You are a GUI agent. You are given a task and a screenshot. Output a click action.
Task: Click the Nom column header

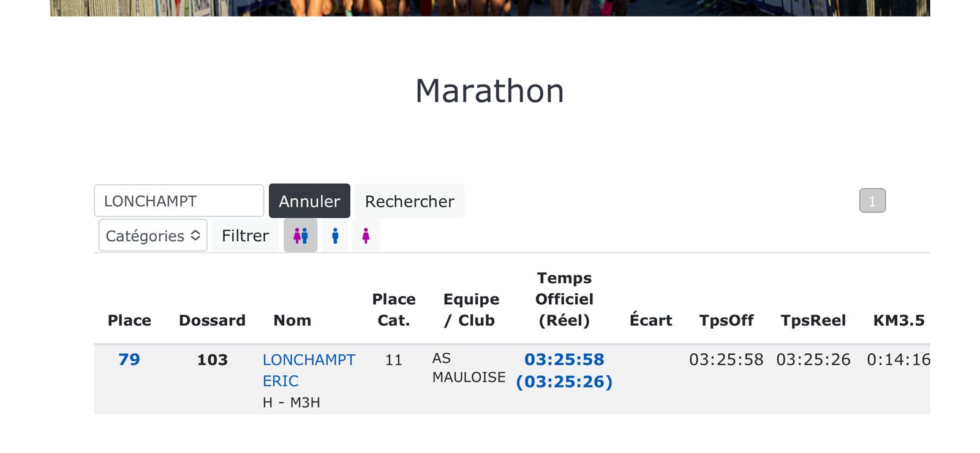pyautogui.click(x=292, y=320)
